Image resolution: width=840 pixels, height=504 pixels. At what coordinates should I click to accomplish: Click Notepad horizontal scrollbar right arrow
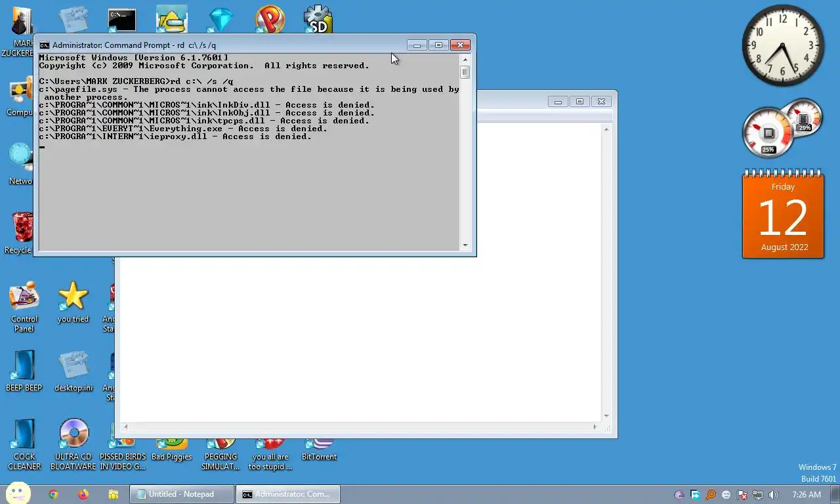(x=595, y=427)
